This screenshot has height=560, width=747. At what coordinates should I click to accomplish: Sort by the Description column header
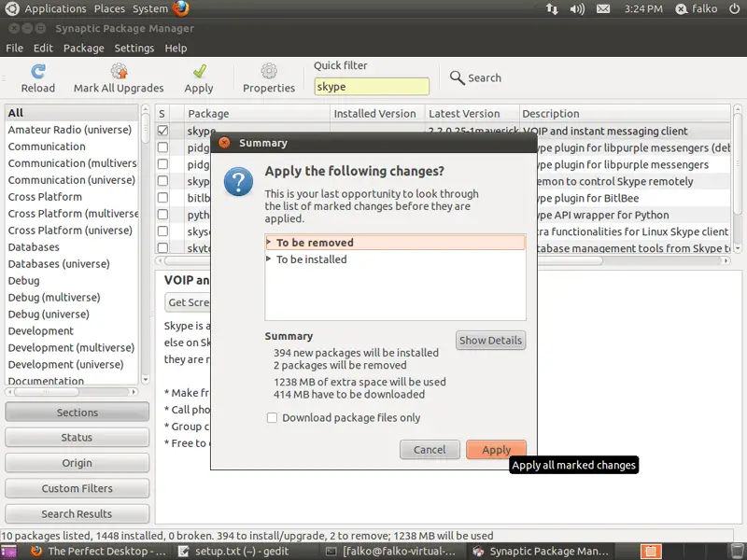point(625,113)
